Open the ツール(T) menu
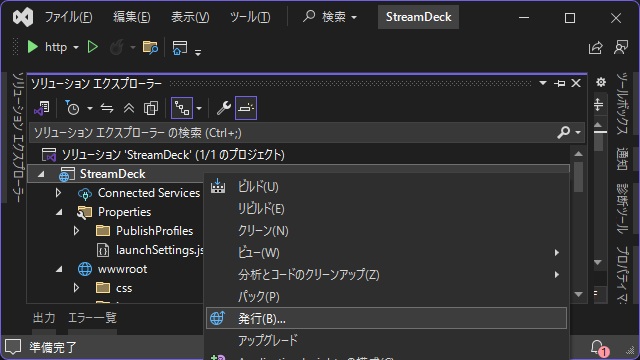The height and width of the screenshot is (360, 640). coord(250,17)
